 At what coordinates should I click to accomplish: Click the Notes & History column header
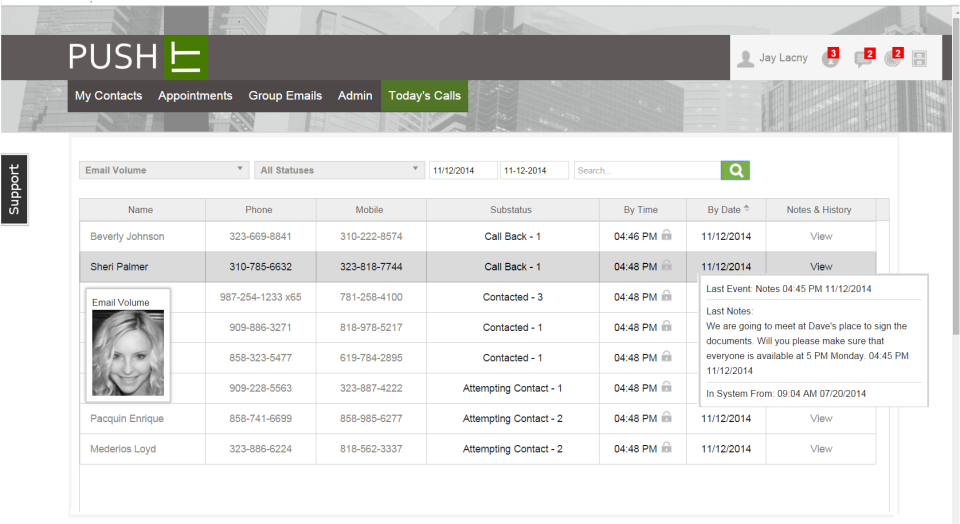(x=819, y=209)
